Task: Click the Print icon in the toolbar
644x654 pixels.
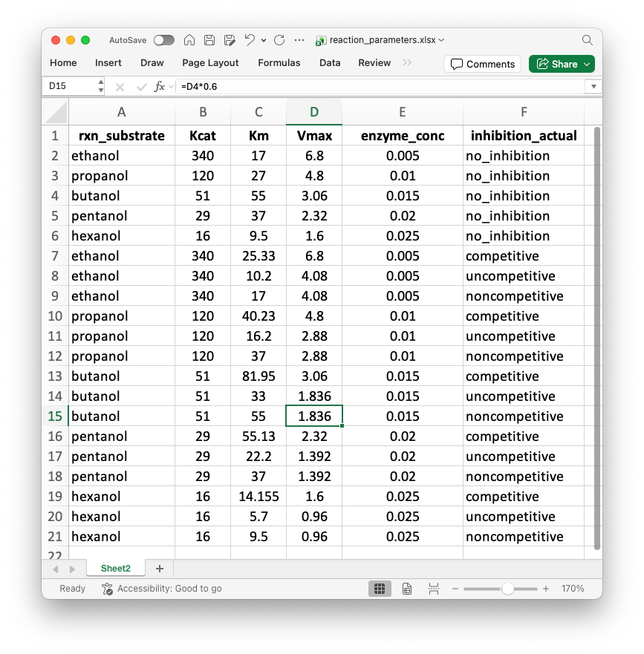Action: pyautogui.click(x=230, y=40)
